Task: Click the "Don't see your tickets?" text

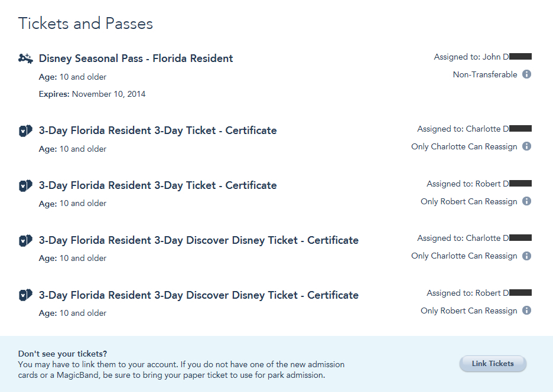Action: tap(63, 354)
